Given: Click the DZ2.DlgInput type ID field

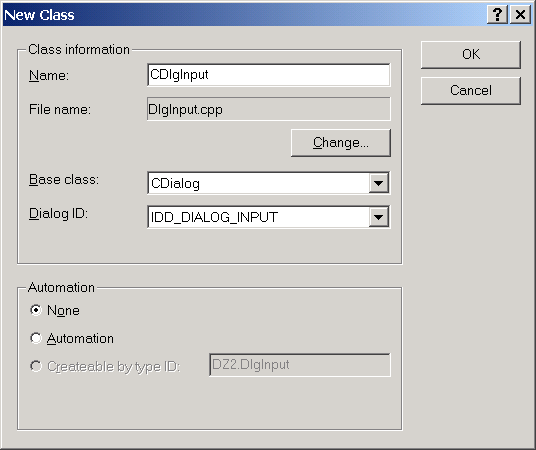Looking at the screenshot, I should click(299, 365).
